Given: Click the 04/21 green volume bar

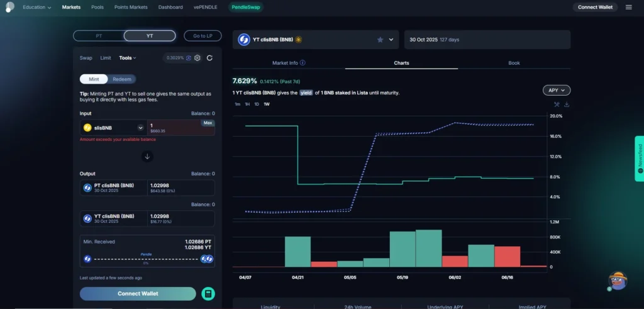Looking at the screenshot, I should click(297, 252).
